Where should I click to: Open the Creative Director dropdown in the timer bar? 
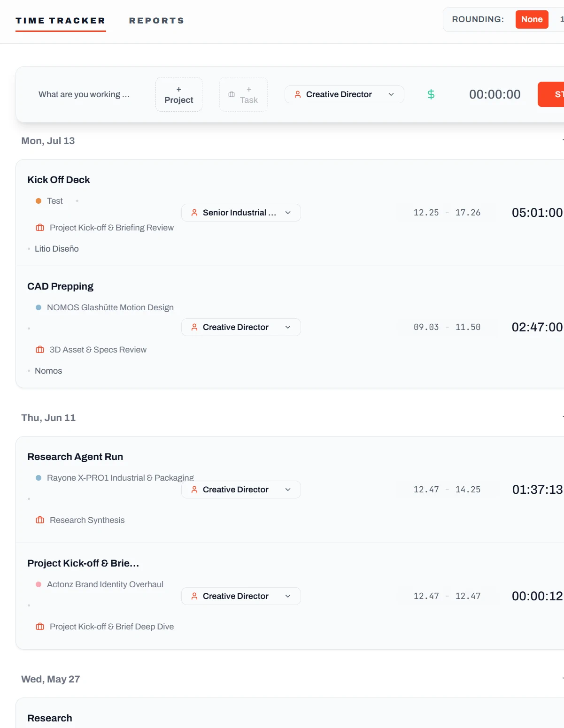click(344, 94)
